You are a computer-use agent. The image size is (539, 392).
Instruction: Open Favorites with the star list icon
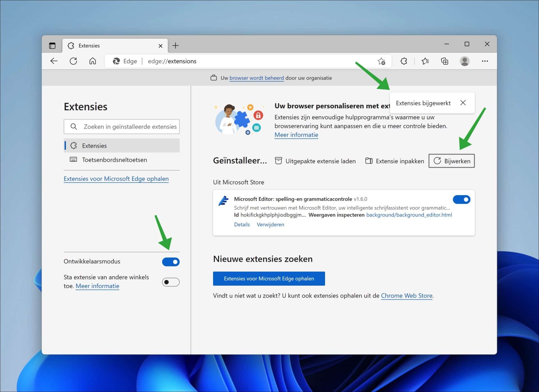click(x=425, y=61)
